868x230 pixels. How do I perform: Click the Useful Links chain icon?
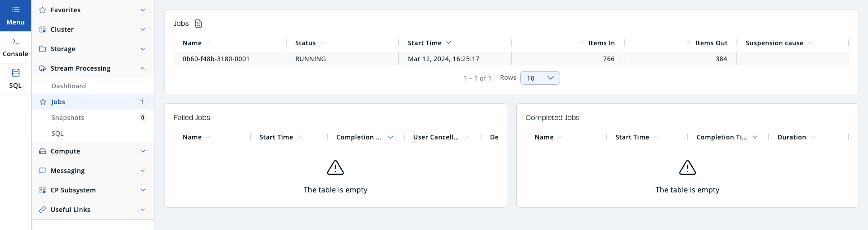(42, 210)
